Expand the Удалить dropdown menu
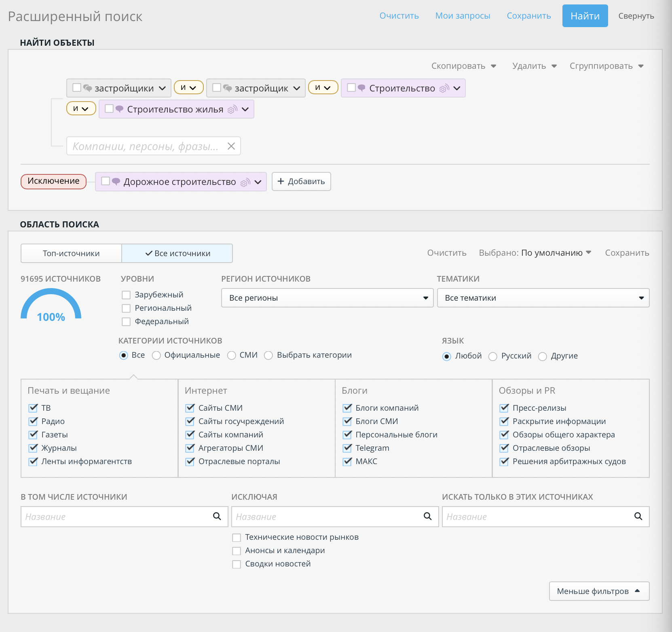 (535, 66)
